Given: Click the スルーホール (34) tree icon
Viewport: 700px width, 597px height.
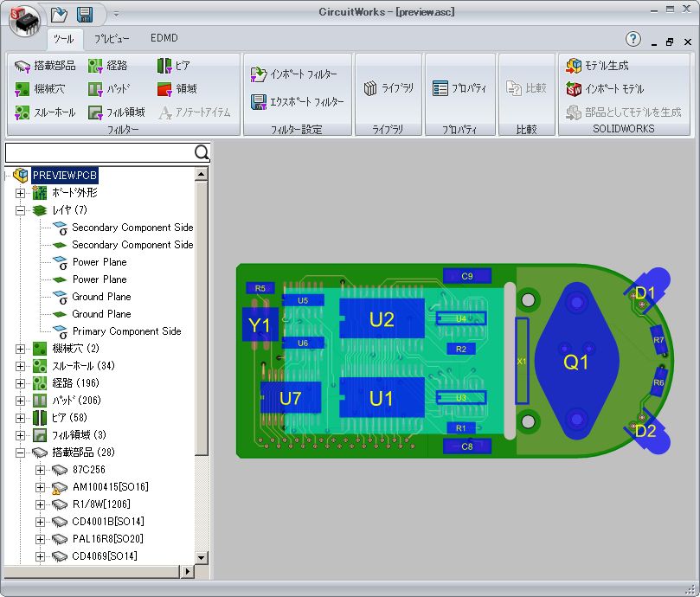Looking at the screenshot, I should click(x=40, y=366).
